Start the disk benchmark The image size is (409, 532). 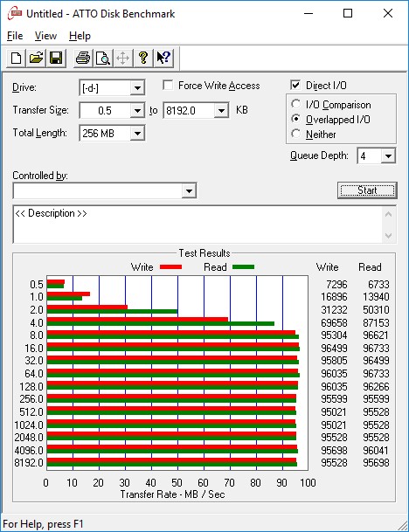[367, 190]
